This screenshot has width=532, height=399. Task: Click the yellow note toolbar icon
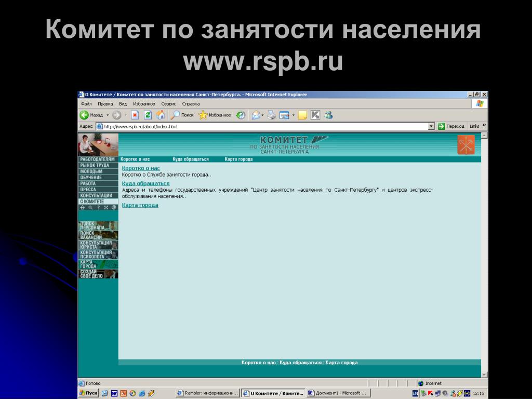click(x=302, y=115)
